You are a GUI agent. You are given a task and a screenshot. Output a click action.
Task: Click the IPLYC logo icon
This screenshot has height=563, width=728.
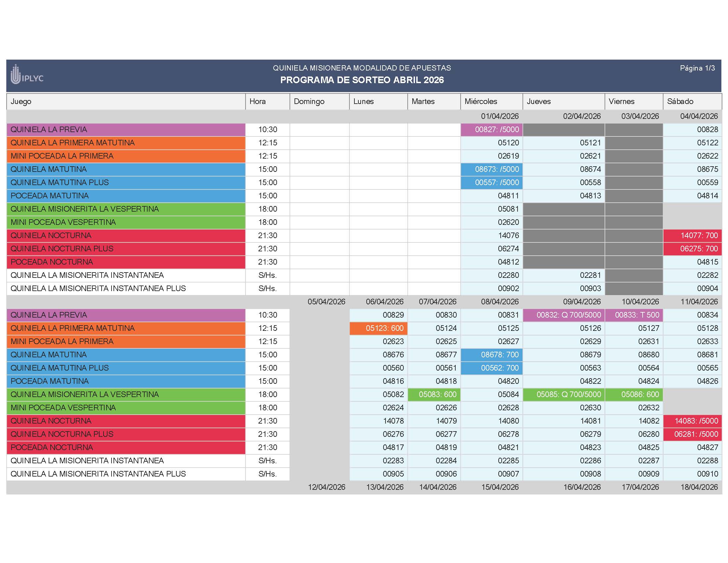point(16,75)
